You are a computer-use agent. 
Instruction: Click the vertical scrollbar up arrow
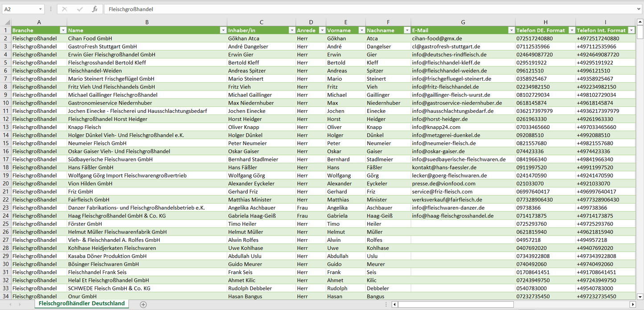640,22
